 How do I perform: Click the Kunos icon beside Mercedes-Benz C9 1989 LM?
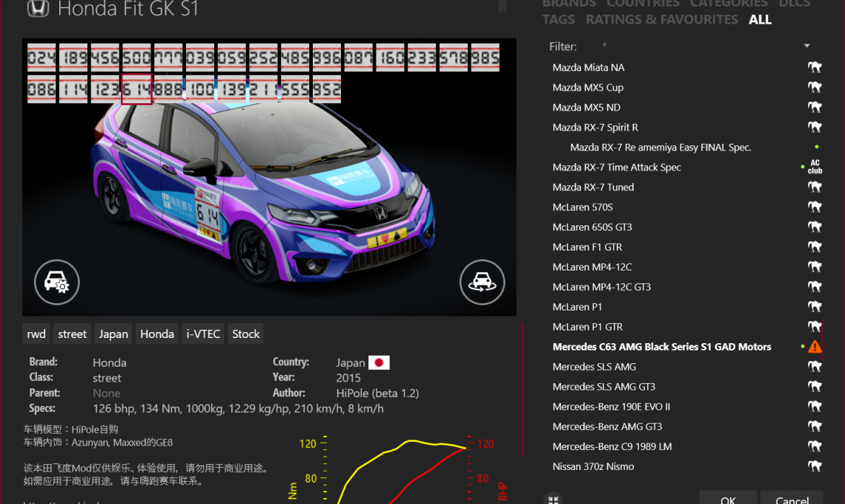(x=815, y=446)
